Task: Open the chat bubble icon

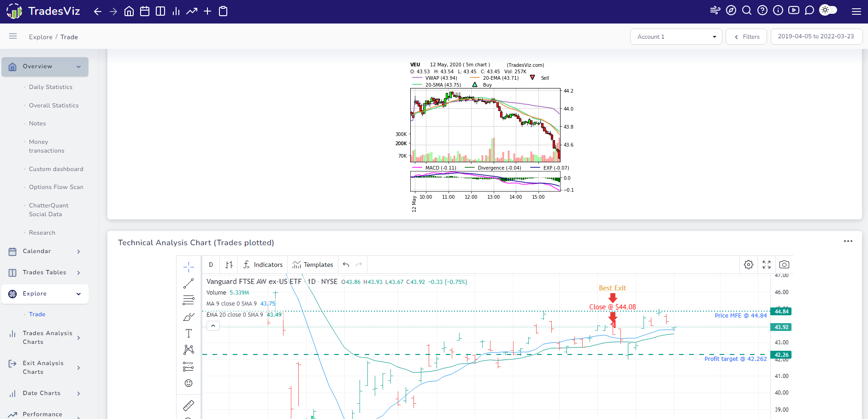Action: point(809,10)
